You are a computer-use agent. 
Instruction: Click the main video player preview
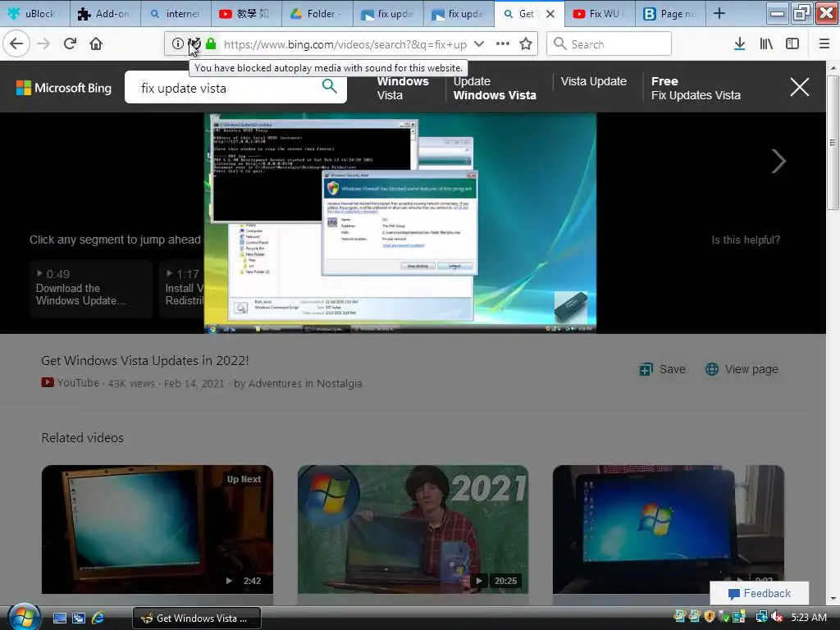tap(399, 223)
